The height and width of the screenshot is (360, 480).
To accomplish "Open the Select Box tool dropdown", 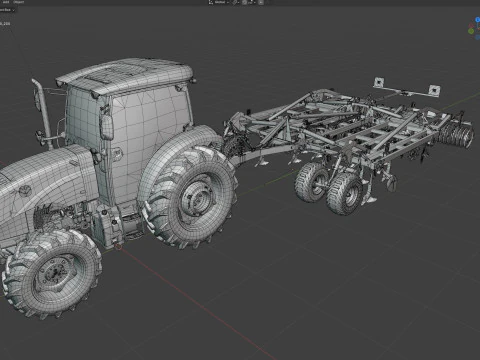I will [7, 10].
